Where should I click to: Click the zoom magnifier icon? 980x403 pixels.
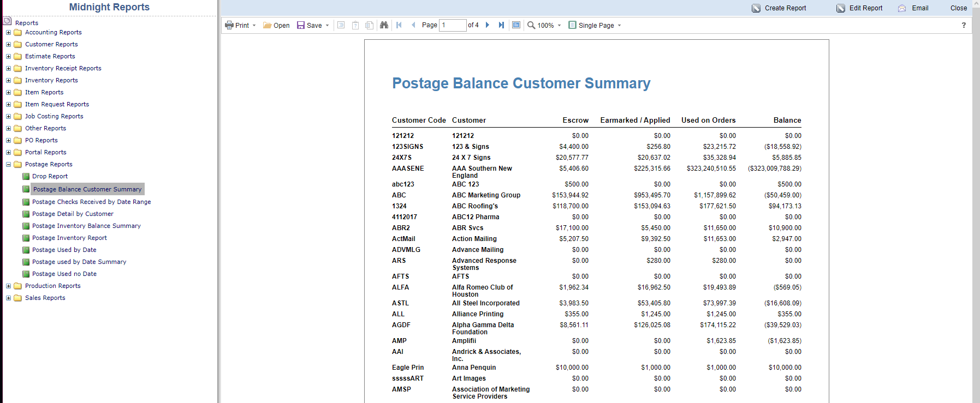(x=531, y=25)
